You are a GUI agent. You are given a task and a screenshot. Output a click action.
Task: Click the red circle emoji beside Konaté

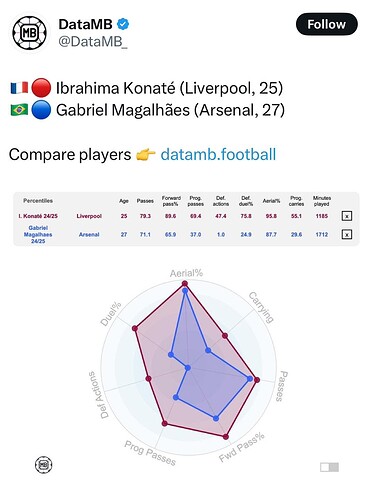click(41, 88)
